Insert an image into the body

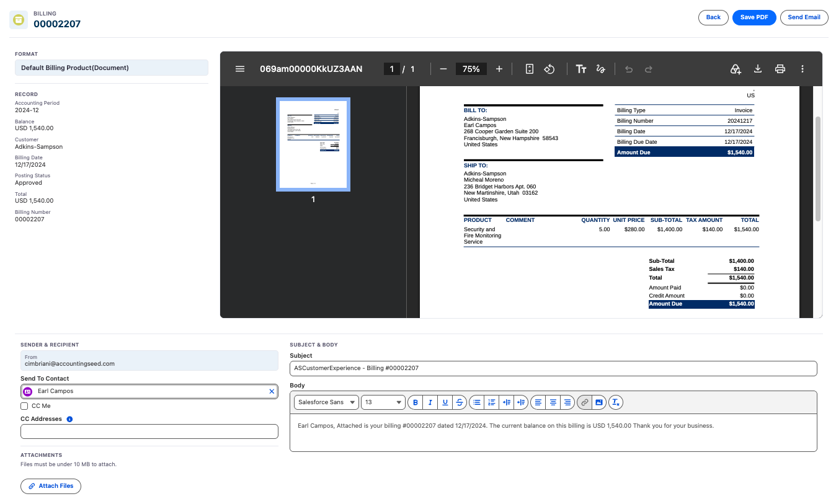(598, 402)
